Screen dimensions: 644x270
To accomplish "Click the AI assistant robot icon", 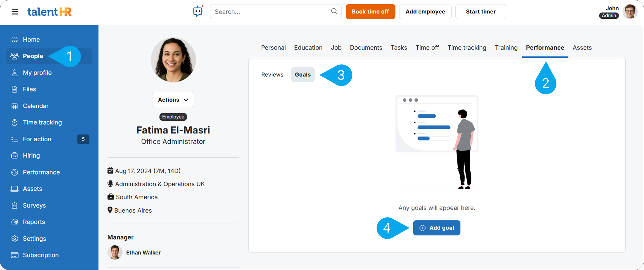I will pyautogui.click(x=198, y=11).
